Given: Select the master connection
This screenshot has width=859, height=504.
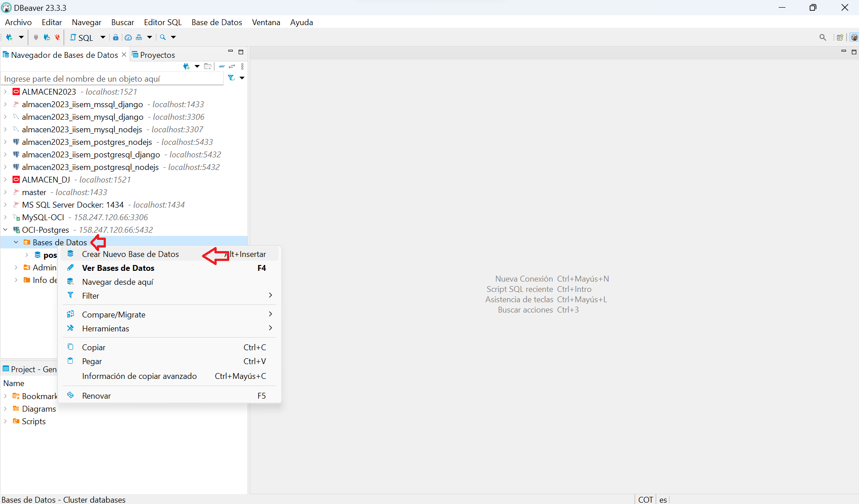Looking at the screenshot, I should [x=34, y=192].
